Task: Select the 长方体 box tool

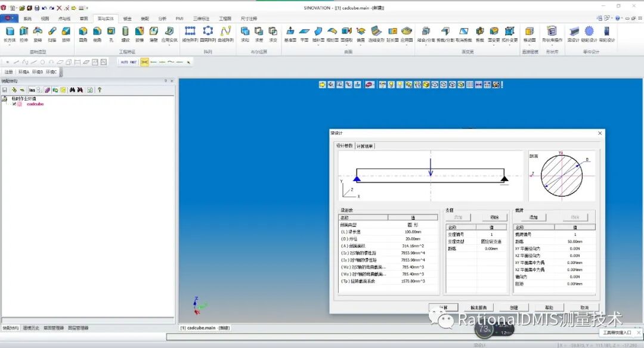Action: coord(10,33)
